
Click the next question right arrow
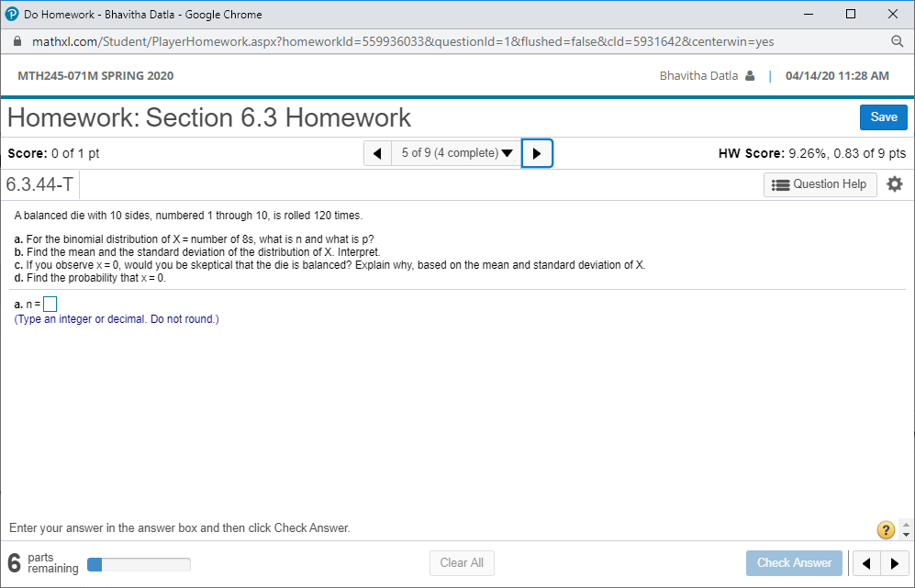pos(537,153)
